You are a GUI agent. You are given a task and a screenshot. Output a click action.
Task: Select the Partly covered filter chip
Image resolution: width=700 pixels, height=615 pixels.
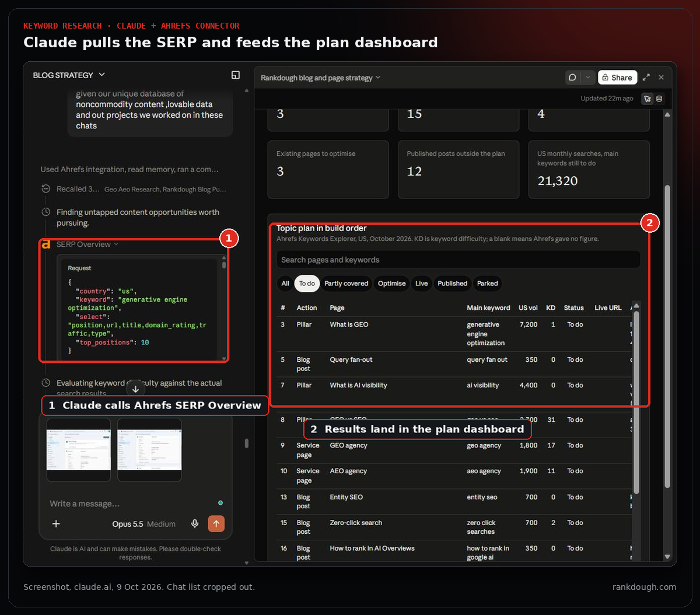coord(346,284)
